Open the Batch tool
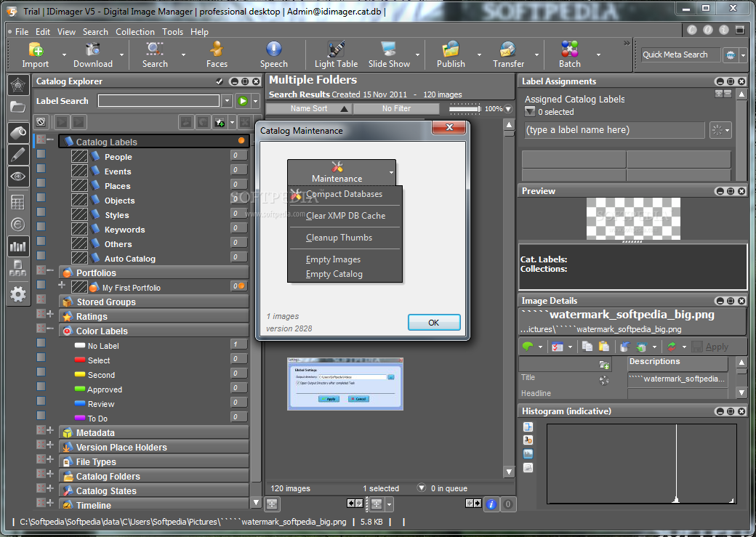 pos(569,54)
